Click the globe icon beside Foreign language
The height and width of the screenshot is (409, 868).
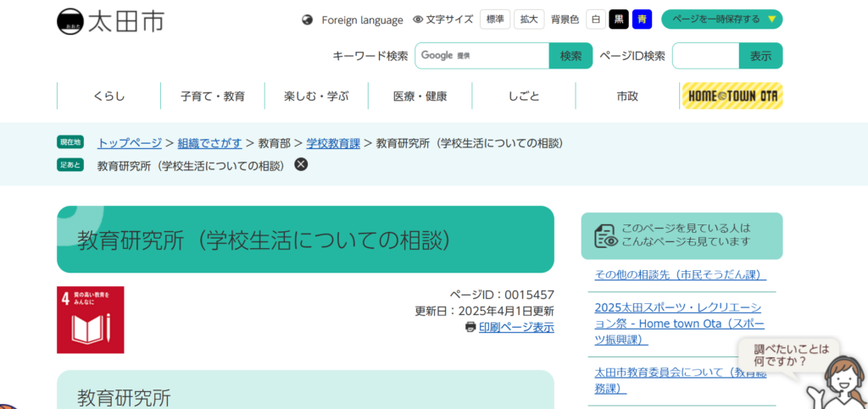click(308, 19)
